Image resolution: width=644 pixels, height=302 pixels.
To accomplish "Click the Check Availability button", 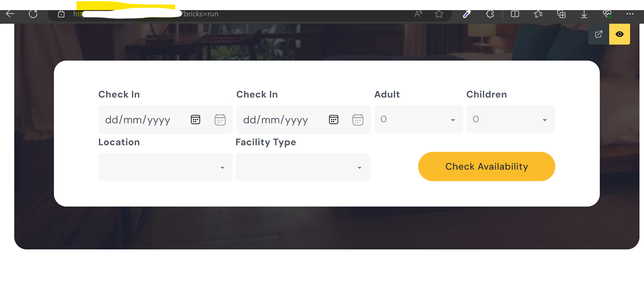I will 487,167.
